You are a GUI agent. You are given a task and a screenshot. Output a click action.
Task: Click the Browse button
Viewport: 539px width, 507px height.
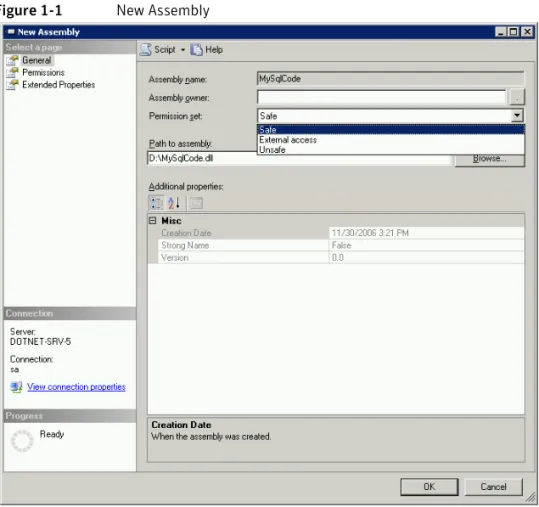(490, 159)
